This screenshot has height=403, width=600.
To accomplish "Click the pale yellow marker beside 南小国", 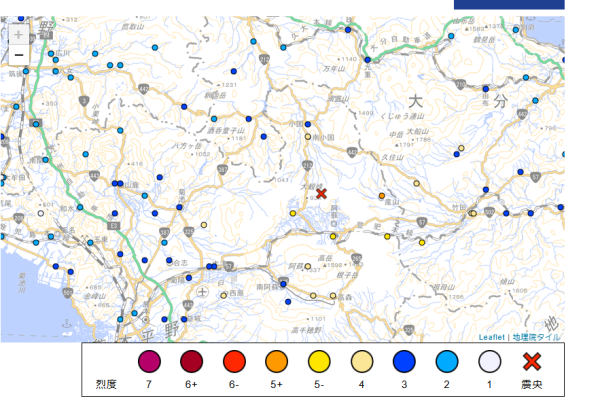I will pyautogui.click(x=308, y=137).
